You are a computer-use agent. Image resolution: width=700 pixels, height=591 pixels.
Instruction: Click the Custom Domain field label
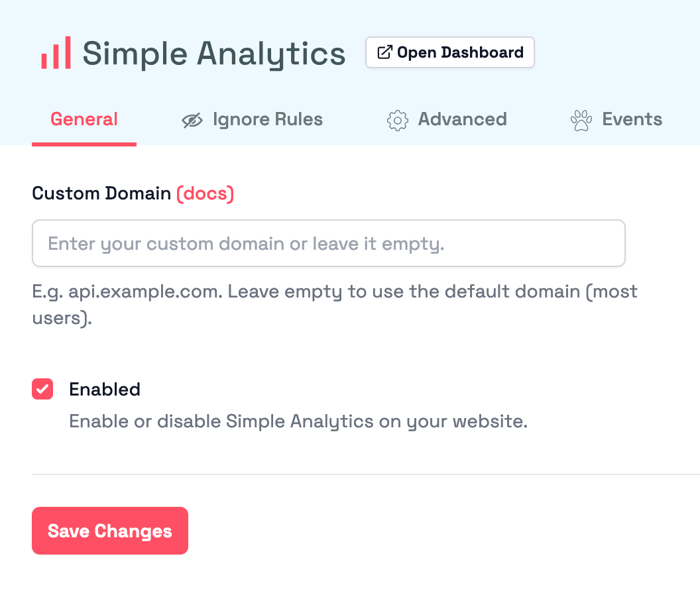tap(101, 193)
